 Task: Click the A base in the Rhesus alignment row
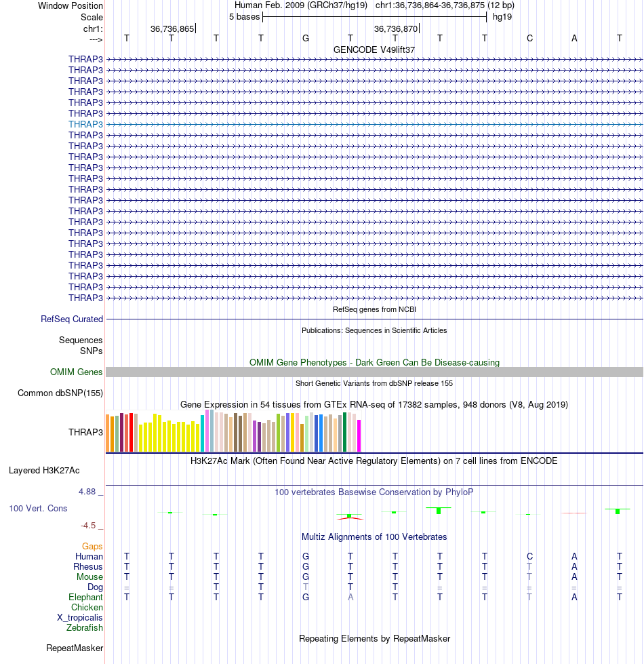pos(574,566)
